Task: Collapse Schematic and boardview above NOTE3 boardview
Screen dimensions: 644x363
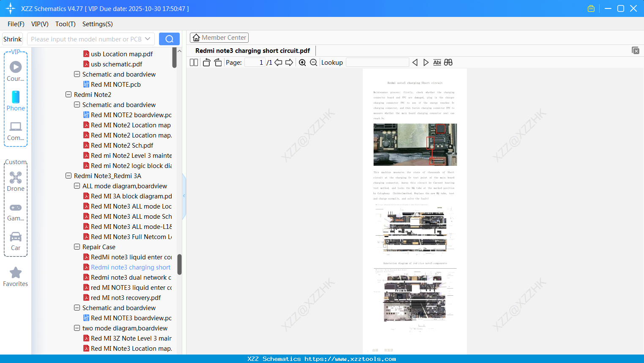Action: click(77, 308)
